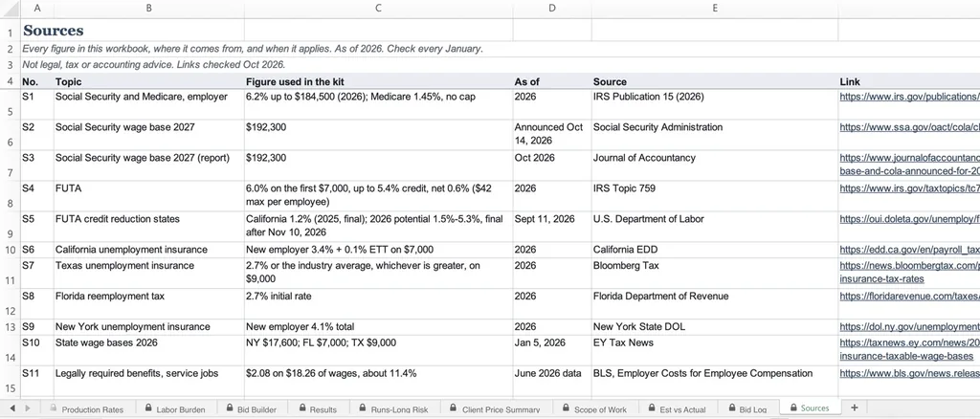Select the 'Source' header cell
The image size is (980, 419).
click(714, 81)
